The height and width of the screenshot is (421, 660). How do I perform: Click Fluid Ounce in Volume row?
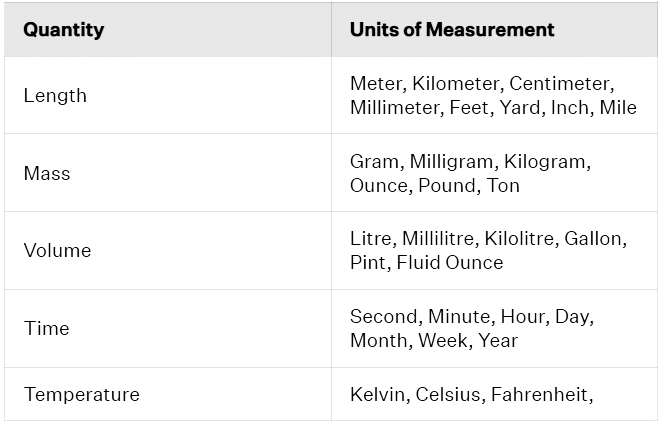450,263
